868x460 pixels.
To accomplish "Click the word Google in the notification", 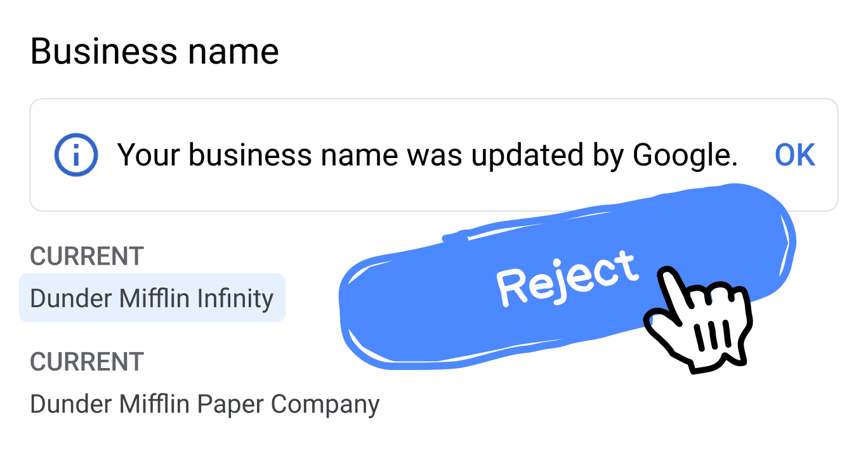I will pyautogui.click(x=685, y=155).
